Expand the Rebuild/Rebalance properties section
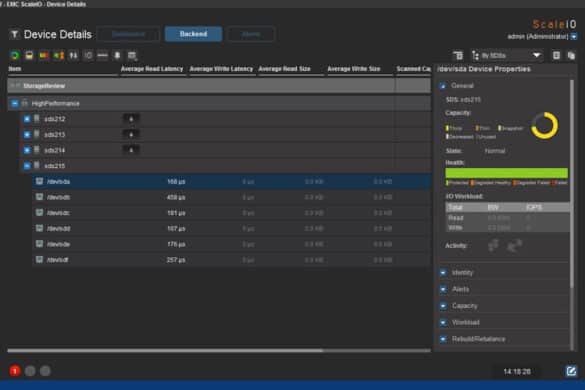 443,339
